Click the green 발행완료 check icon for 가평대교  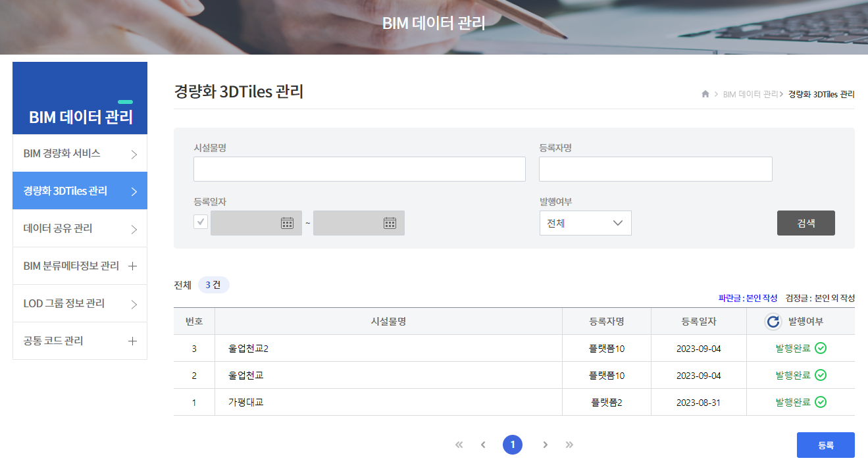(x=821, y=401)
